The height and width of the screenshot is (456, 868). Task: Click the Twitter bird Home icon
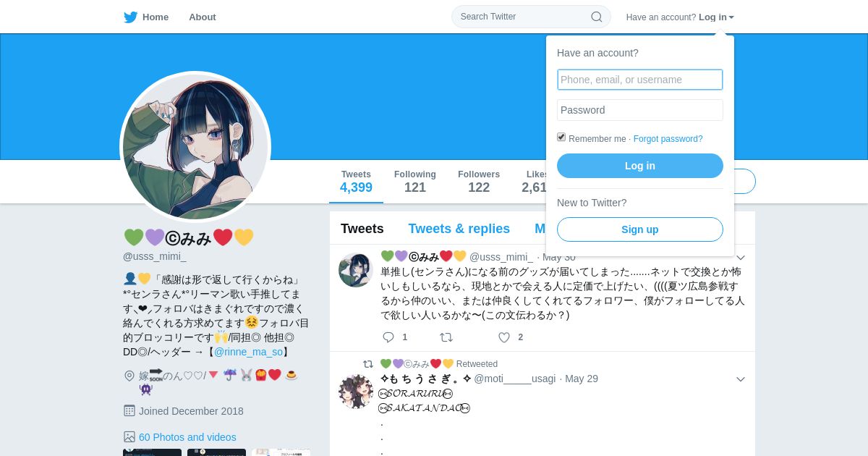[130, 17]
